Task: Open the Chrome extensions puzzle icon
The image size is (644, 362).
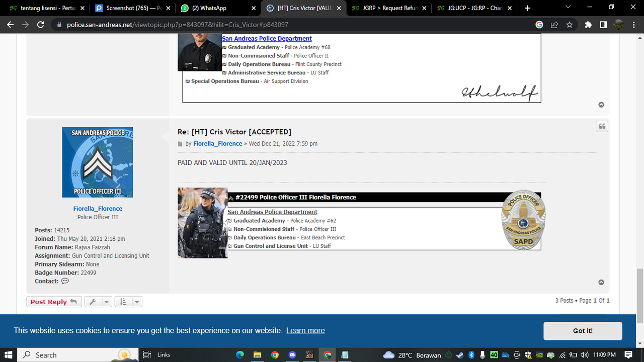Action: click(x=588, y=25)
